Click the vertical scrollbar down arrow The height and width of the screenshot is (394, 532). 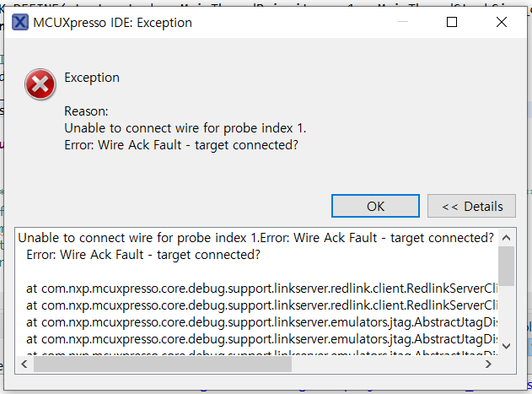[x=506, y=345]
